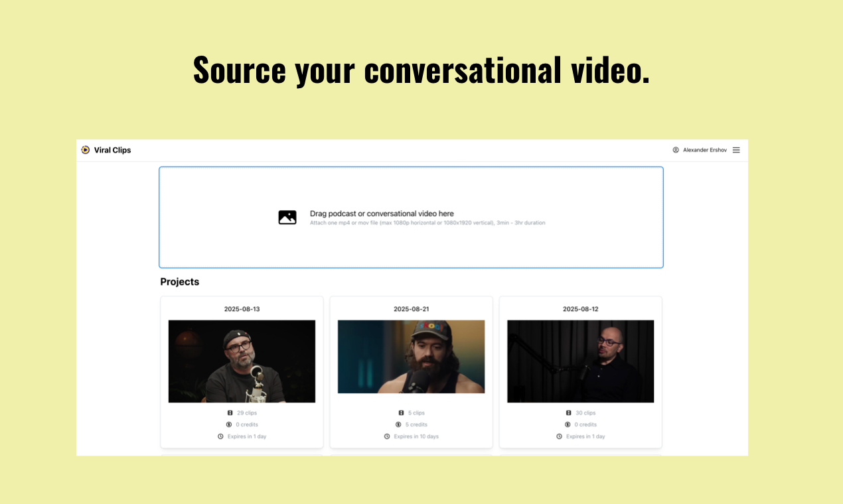843x504 pixels.
Task: Click the image icon in upload area
Action: click(287, 217)
